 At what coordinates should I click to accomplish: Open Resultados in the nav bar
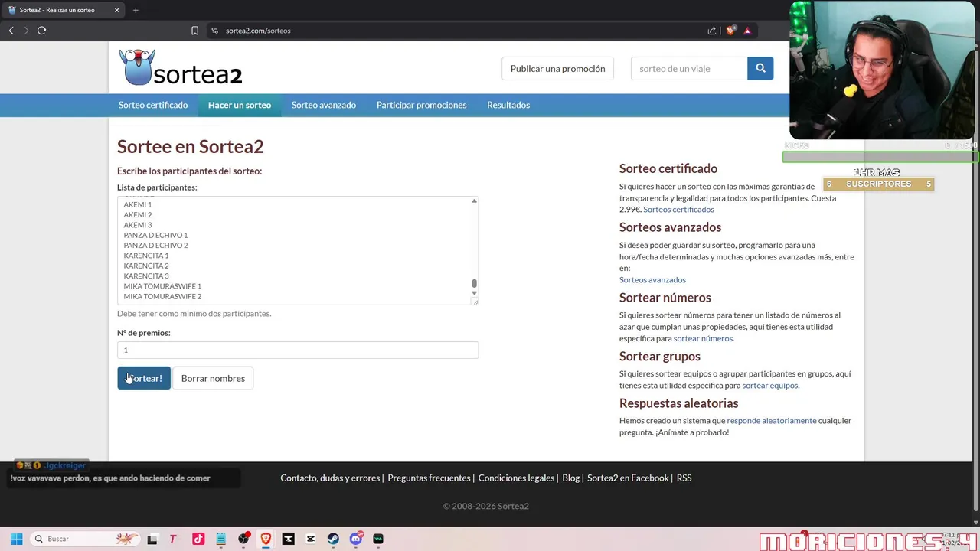coord(508,105)
